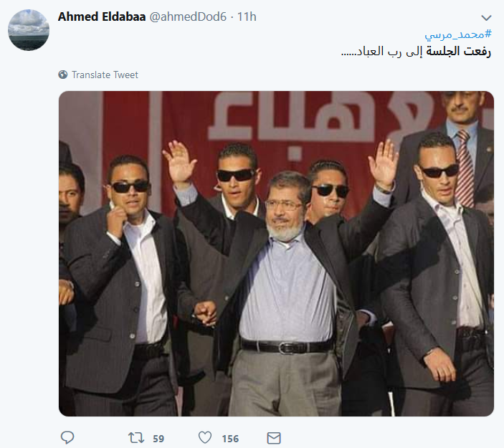This screenshot has height=448, width=504.
Task: Retweet this post using arrows icon
Action: (136, 438)
